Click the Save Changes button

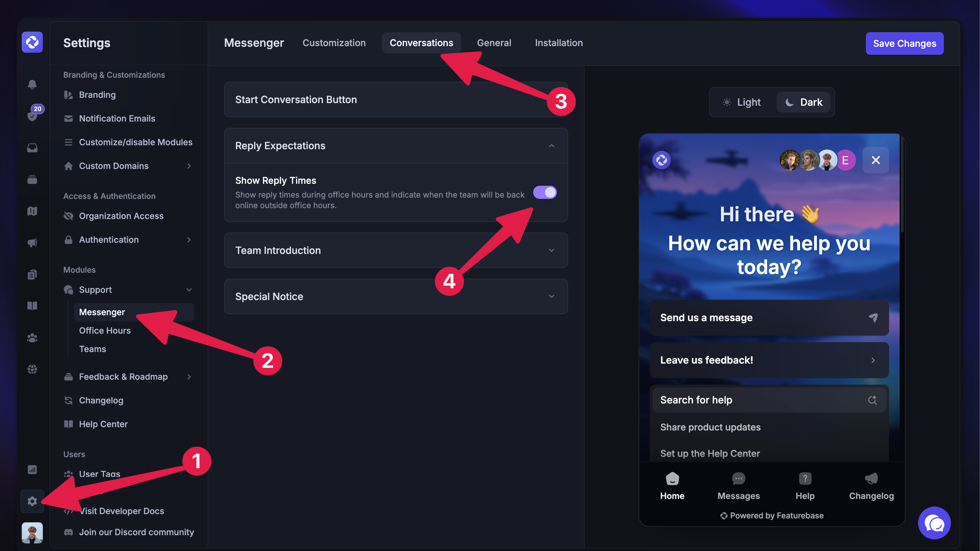pyautogui.click(x=904, y=43)
